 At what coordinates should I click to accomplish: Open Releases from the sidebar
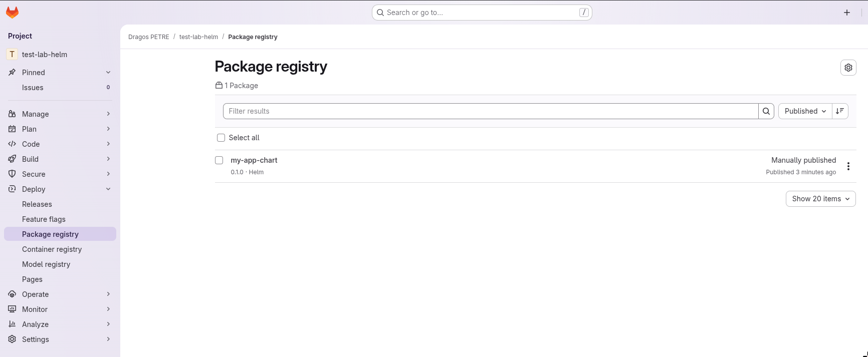pos(37,204)
